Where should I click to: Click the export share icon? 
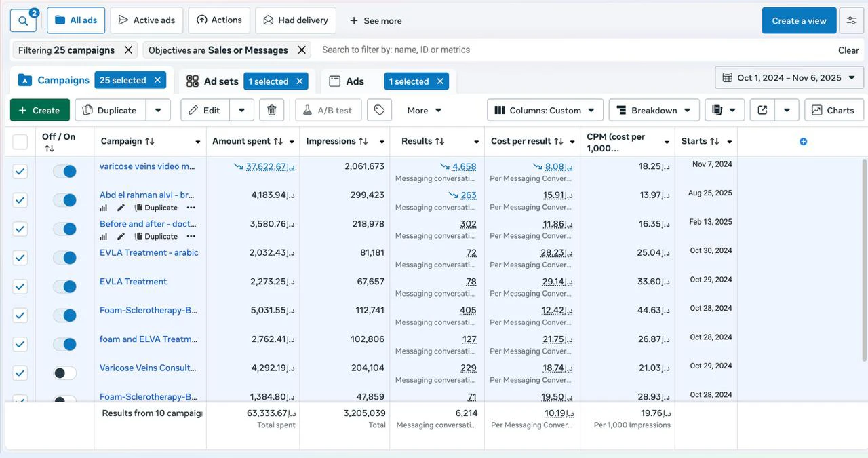[x=762, y=110]
